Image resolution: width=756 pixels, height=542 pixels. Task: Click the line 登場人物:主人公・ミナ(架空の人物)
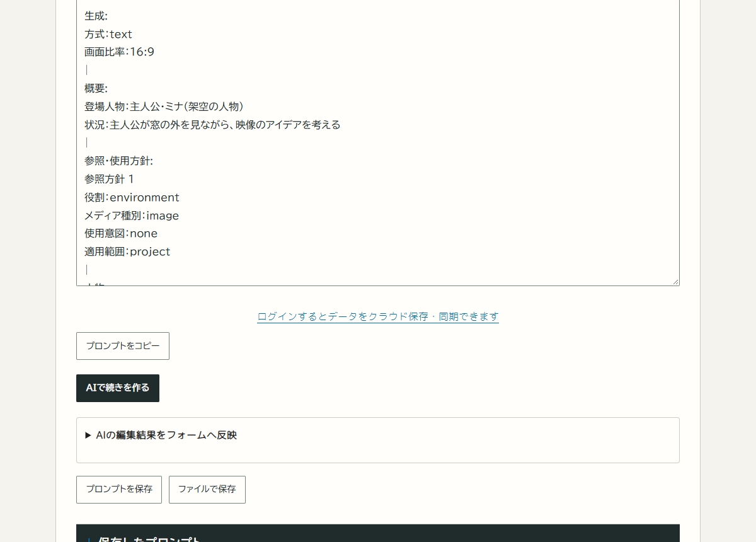pyautogui.click(x=164, y=107)
